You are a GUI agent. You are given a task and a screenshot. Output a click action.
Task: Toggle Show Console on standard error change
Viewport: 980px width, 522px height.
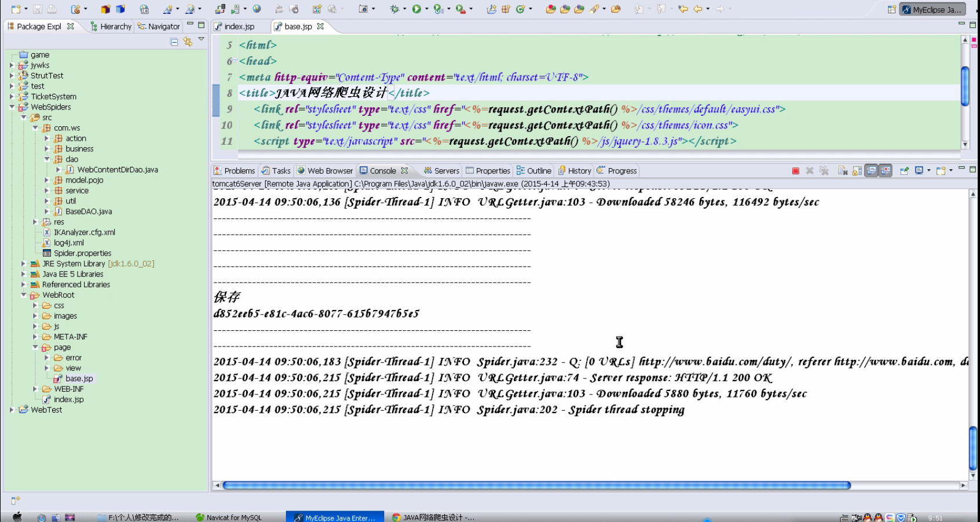pos(886,171)
